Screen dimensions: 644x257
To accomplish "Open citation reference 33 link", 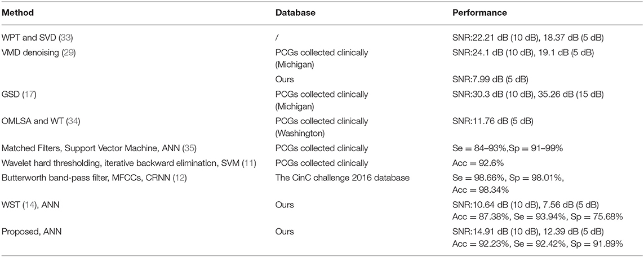I will [65, 38].
